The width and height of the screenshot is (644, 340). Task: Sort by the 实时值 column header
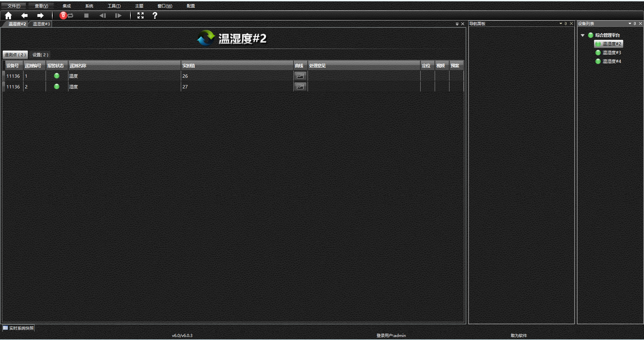pos(237,66)
